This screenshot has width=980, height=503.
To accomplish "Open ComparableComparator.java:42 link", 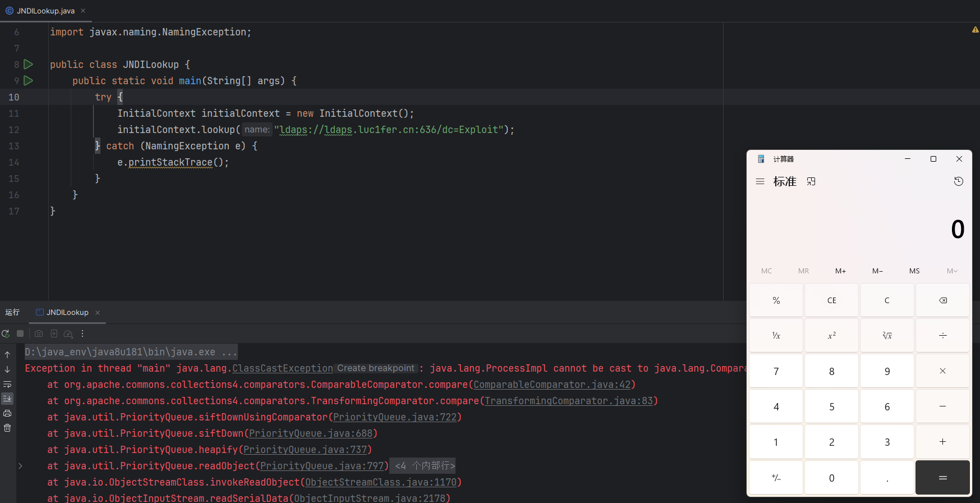I will pyautogui.click(x=552, y=385).
